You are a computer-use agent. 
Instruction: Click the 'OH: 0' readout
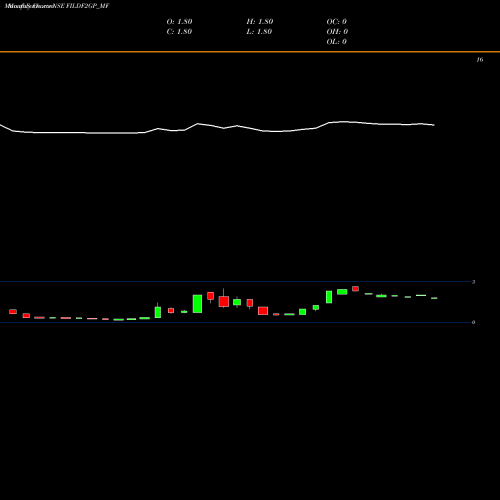pos(337,32)
